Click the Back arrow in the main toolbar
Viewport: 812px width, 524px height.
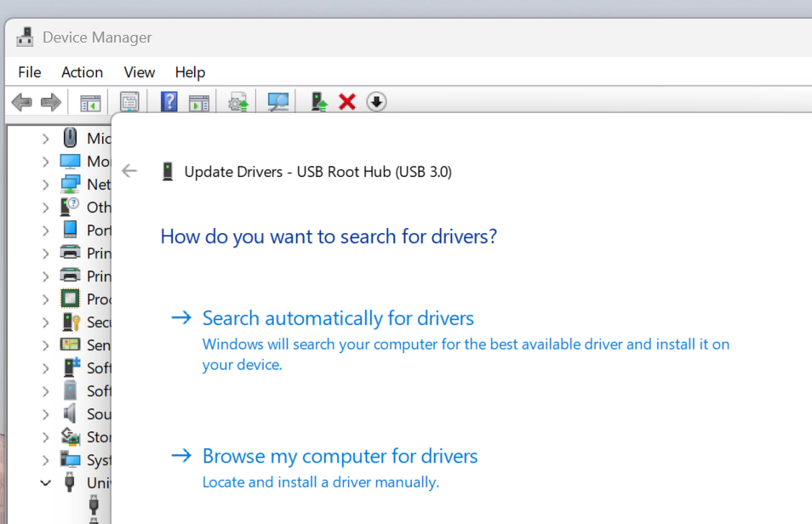click(x=21, y=103)
